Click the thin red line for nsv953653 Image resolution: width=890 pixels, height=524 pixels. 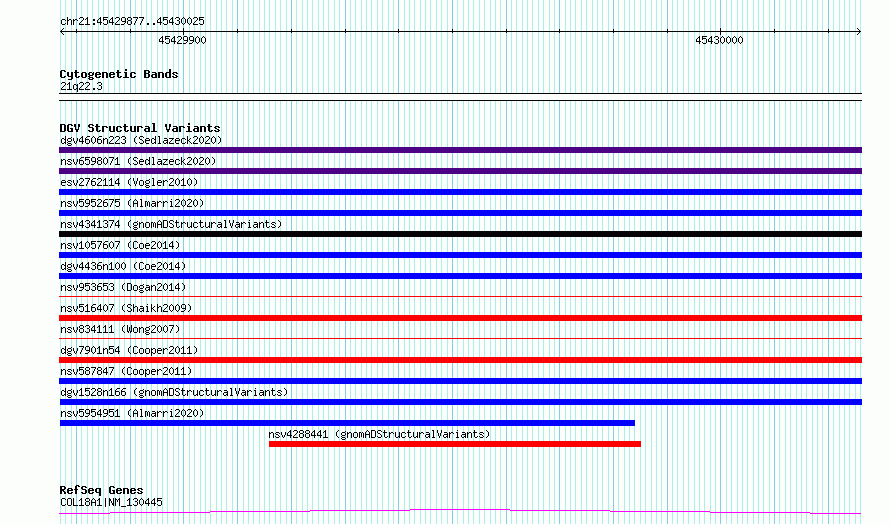(x=460, y=296)
